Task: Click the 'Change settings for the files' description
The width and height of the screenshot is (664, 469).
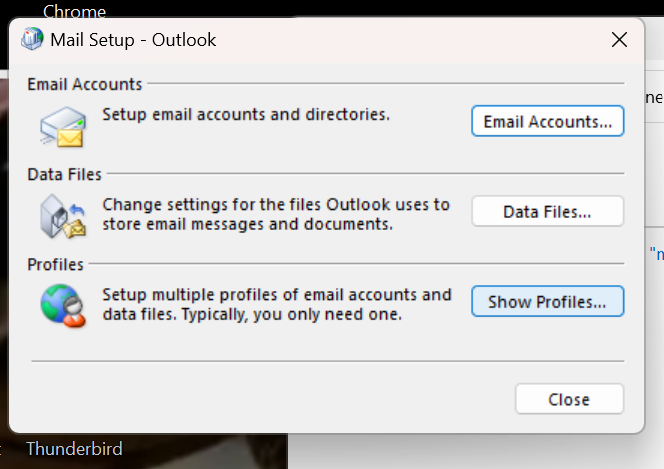Action: pyautogui.click(x=276, y=214)
